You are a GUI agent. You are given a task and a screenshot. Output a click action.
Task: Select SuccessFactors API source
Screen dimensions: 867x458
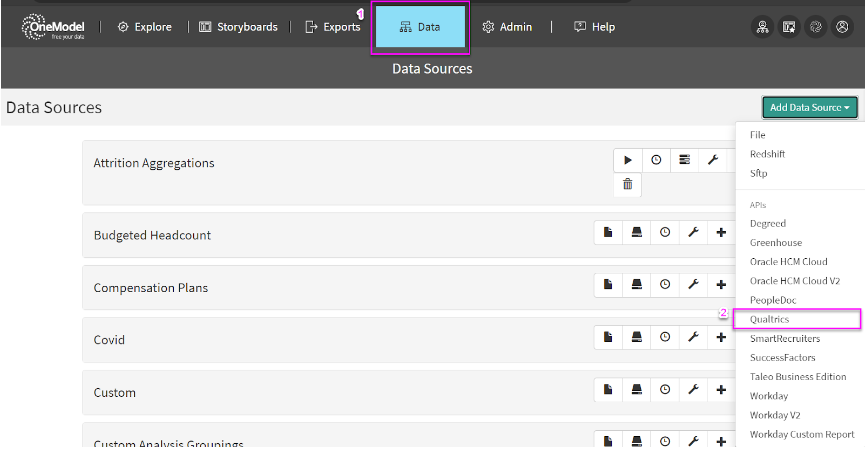782,358
